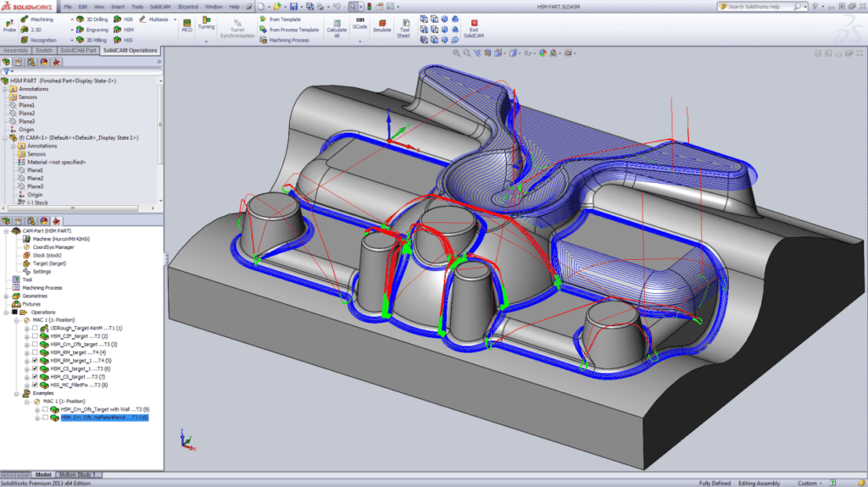
Task: Open the SolidCAM menu
Action: (x=159, y=6)
